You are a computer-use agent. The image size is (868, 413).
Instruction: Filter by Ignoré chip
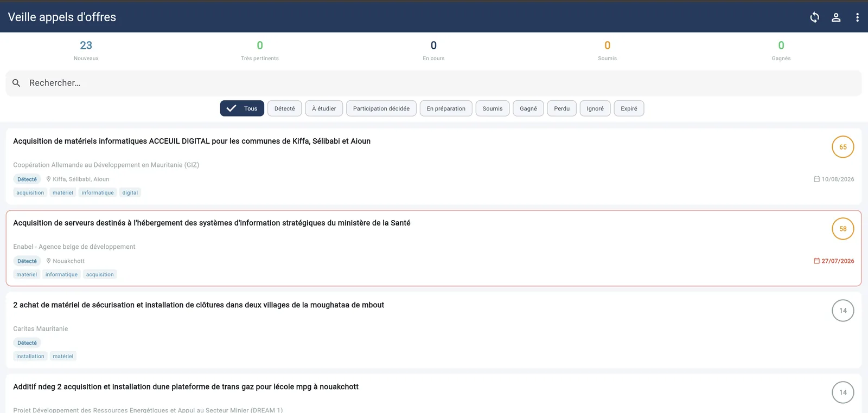click(595, 108)
